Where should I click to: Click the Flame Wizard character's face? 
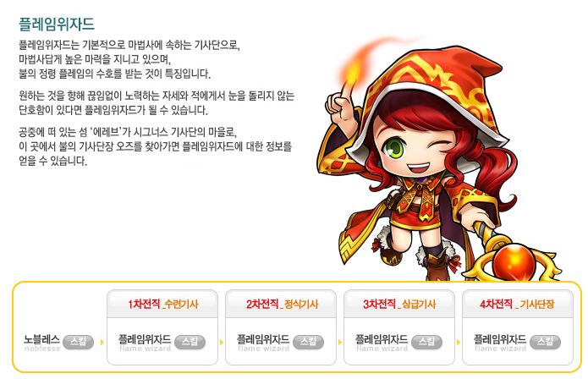coord(415,150)
